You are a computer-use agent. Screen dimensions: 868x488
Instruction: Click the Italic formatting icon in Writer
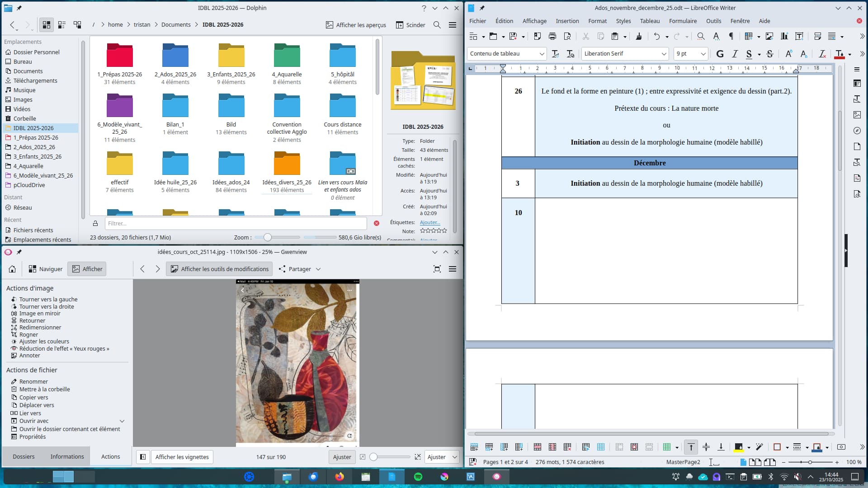[x=735, y=54]
